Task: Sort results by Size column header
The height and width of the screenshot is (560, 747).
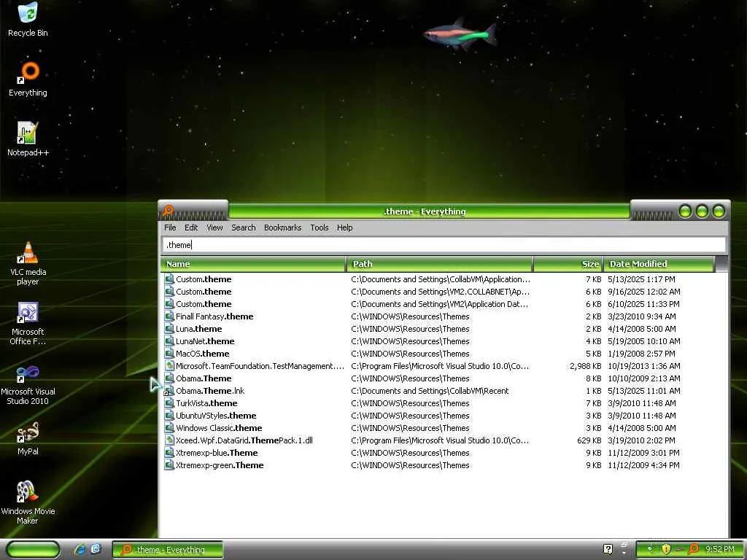Action: pyautogui.click(x=568, y=264)
